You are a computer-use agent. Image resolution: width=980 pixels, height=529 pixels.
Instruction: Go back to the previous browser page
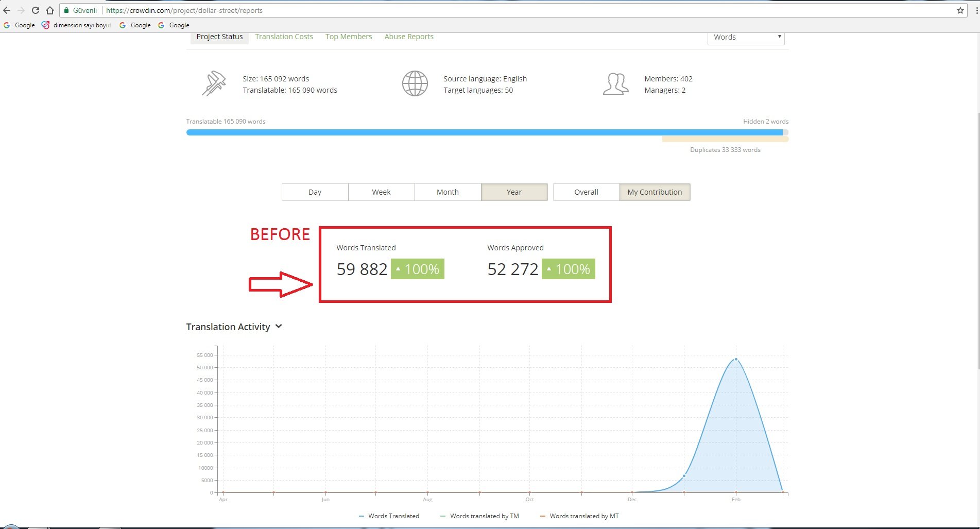pyautogui.click(x=7, y=10)
